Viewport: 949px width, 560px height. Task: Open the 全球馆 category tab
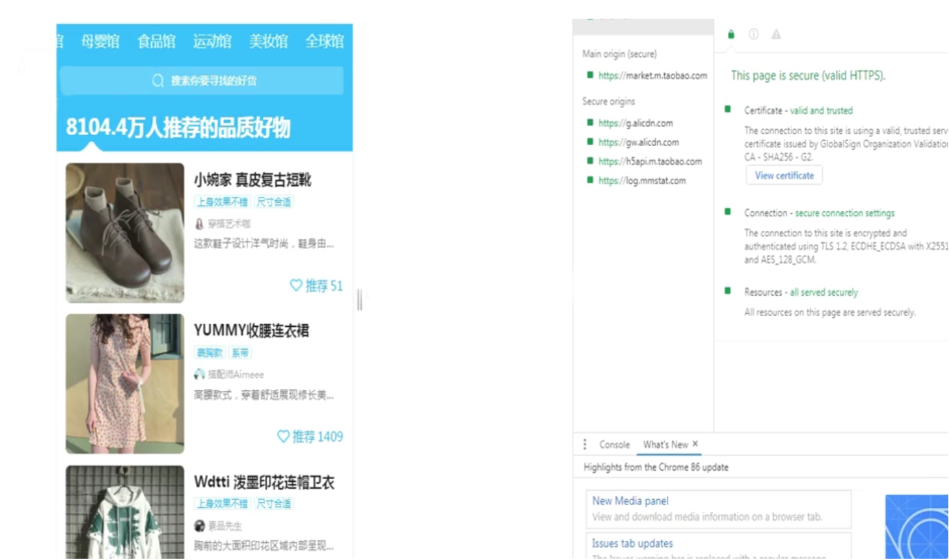324,41
